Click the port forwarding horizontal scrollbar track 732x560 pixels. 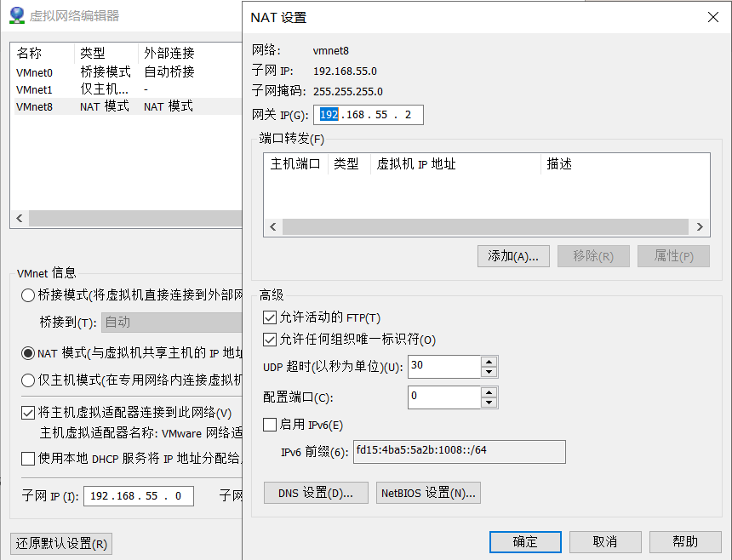(x=485, y=226)
